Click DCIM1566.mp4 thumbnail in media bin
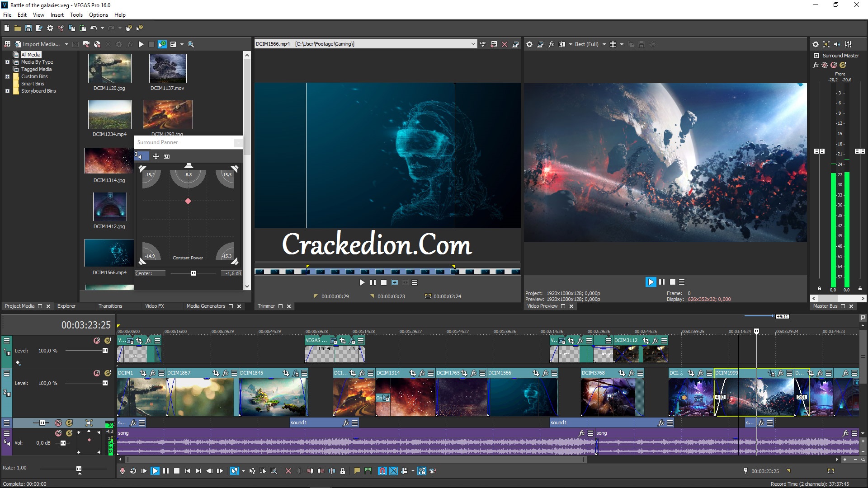Screen dimensions: 868x488 [x=109, y=252]
